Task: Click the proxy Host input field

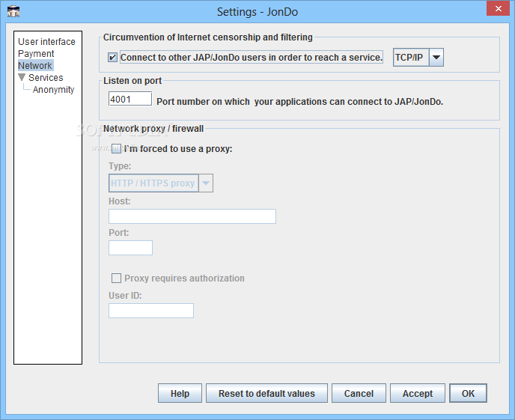Action: 192,216
